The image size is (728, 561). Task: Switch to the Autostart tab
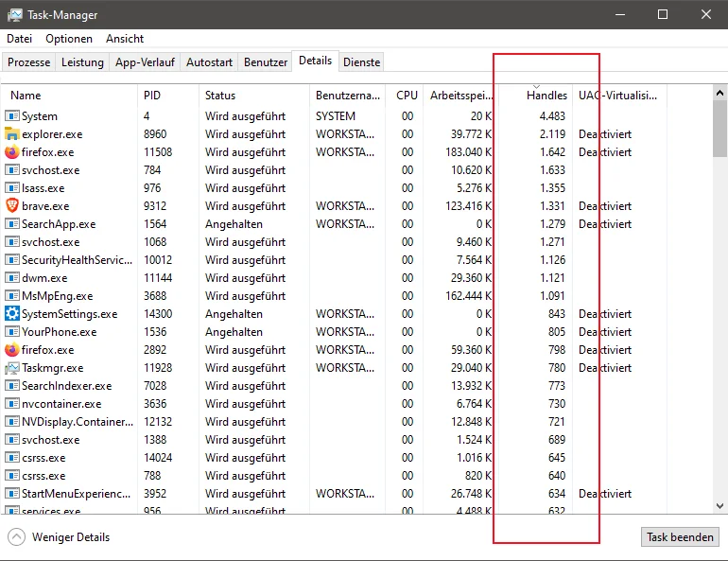click(x=209, y=62)
